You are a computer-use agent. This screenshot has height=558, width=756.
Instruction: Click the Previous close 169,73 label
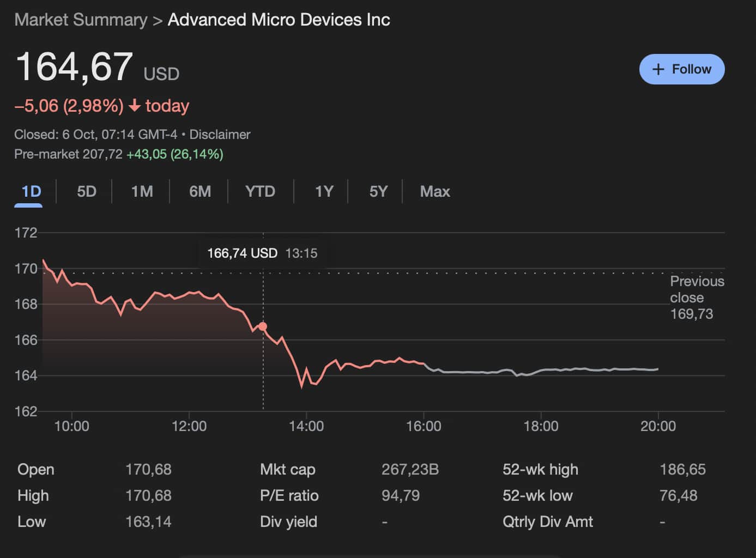[x=696, y=298]
